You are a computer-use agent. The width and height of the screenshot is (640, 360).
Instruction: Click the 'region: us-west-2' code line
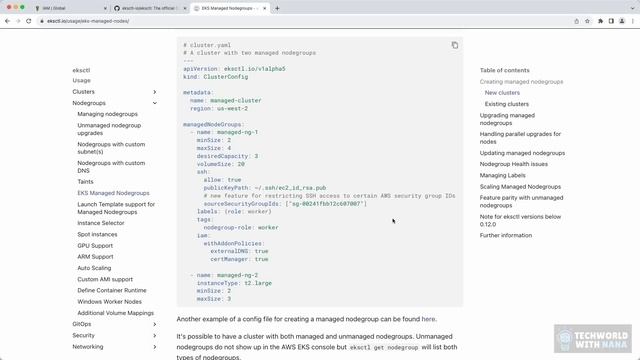(219, 109)
